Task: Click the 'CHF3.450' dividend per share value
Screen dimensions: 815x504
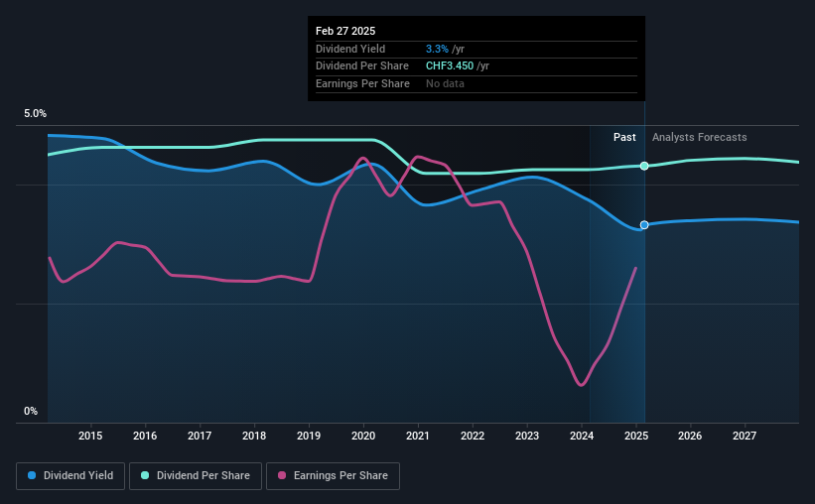Action: point(450,66)
